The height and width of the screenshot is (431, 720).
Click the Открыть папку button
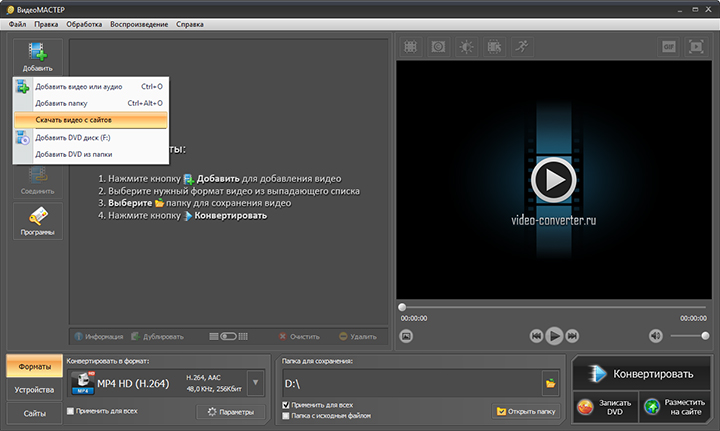point(526,412)
